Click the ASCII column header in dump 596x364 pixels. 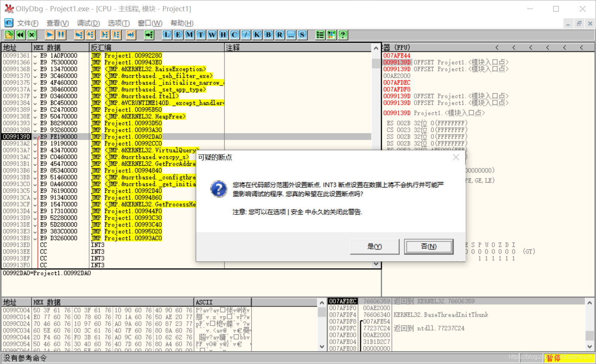tap(222, 302)
